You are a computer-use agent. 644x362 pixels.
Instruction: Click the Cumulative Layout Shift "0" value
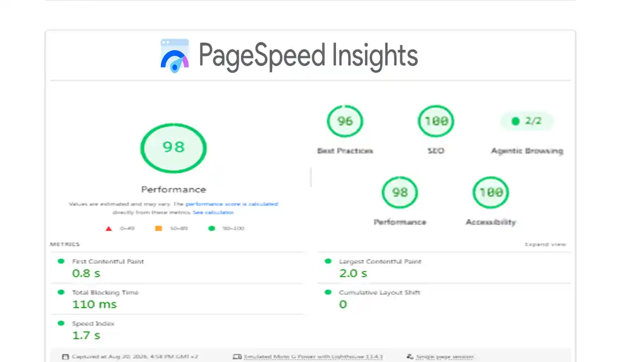pos(343,305)
